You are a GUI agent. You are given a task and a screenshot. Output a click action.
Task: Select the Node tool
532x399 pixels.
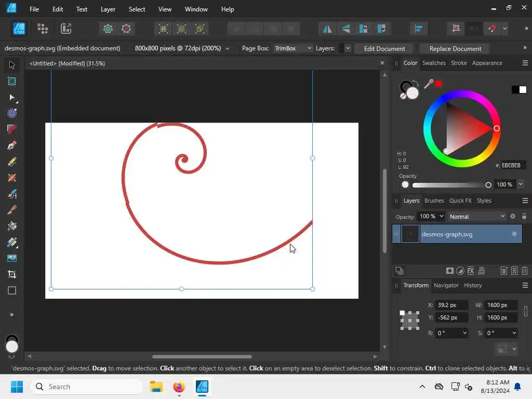(12, 98)
